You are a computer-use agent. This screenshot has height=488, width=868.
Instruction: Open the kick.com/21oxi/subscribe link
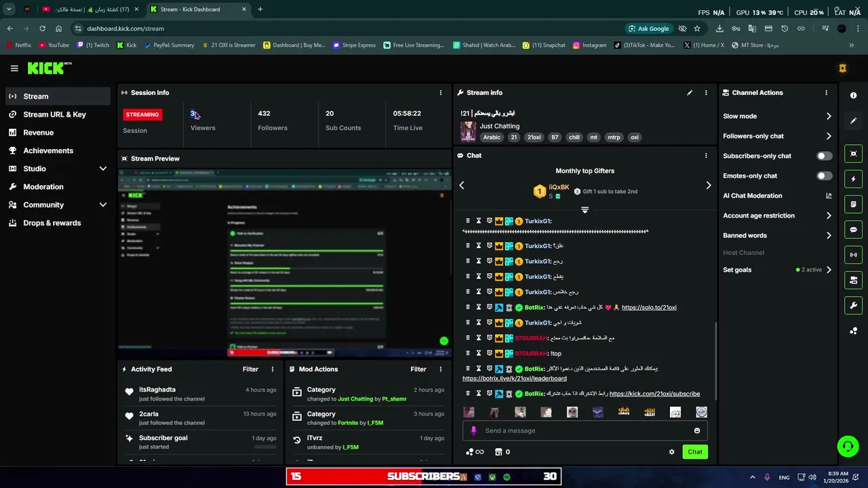click(x=654, y=394)
